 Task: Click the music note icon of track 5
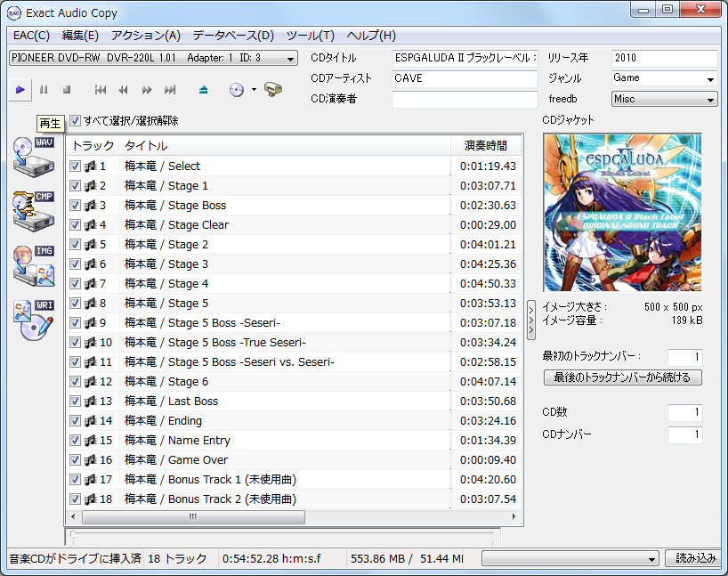point(91,244)
